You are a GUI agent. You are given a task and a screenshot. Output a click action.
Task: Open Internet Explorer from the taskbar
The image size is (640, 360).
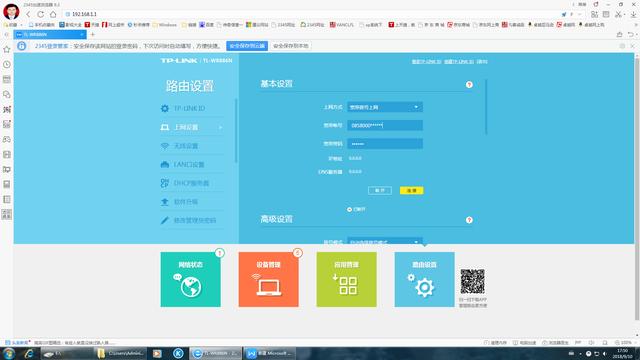pyautogui.click(x=29, y=353)
